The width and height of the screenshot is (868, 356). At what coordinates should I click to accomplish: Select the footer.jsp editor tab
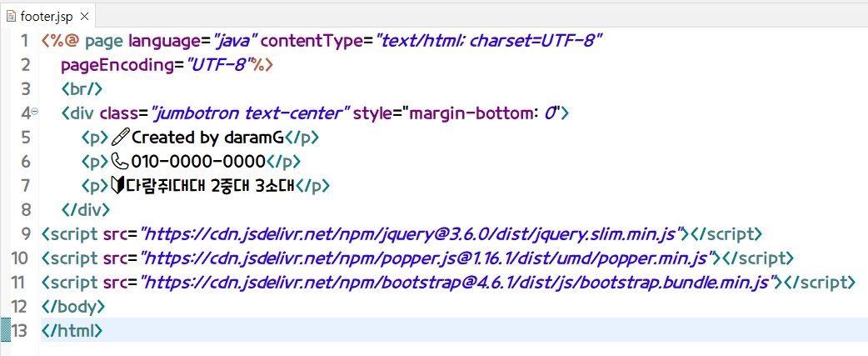point(47,17)
